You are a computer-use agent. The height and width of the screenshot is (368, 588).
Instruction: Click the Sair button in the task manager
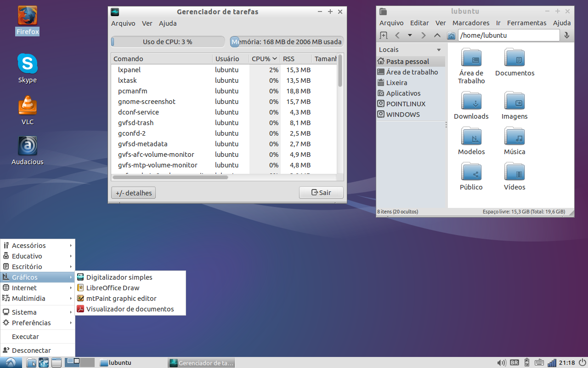pos(321,193)
